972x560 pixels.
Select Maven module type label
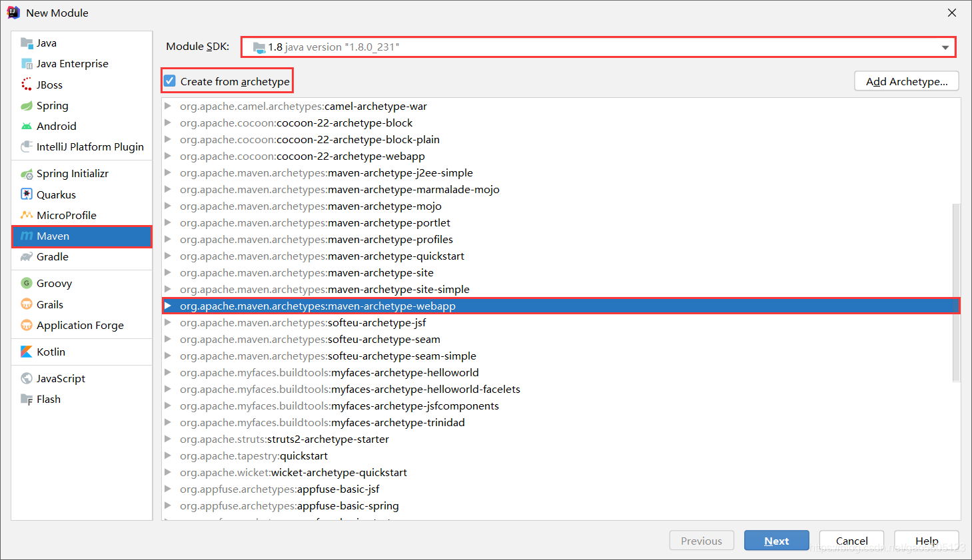point(53,236)
